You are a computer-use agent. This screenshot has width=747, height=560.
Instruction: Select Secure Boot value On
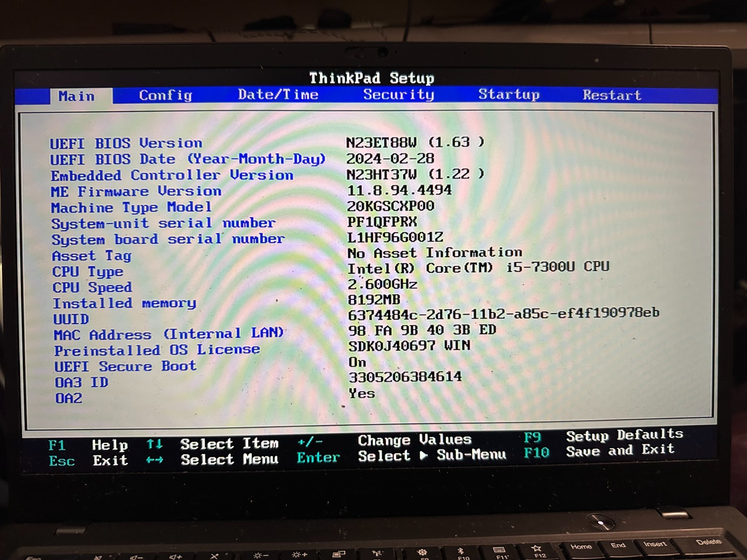click(357, 362)
